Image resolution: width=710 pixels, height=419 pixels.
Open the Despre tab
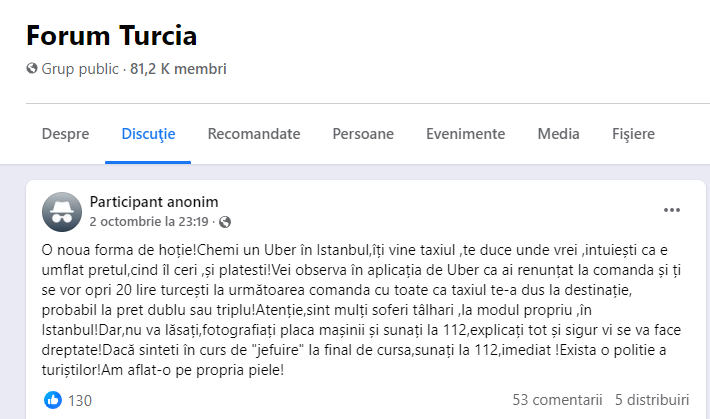[x=65, y=133]
